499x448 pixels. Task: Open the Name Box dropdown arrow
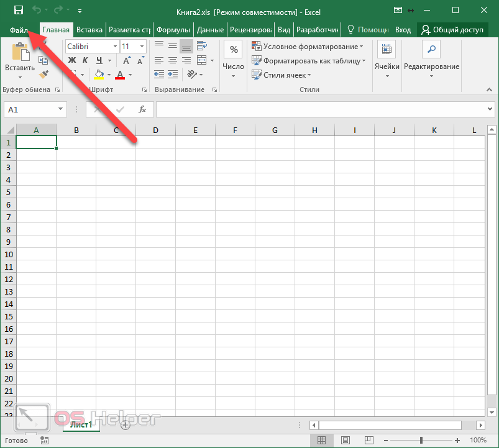pos(60,109)
